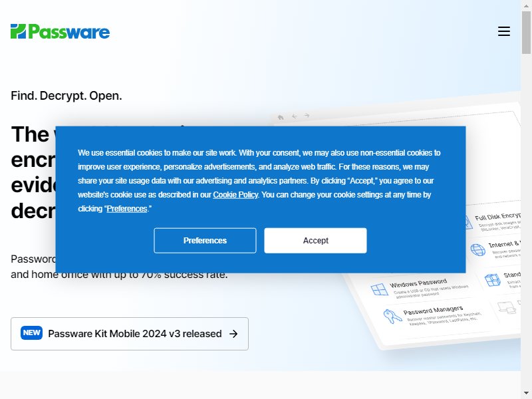Click the page scrollbar thumb

coord(526,33)
